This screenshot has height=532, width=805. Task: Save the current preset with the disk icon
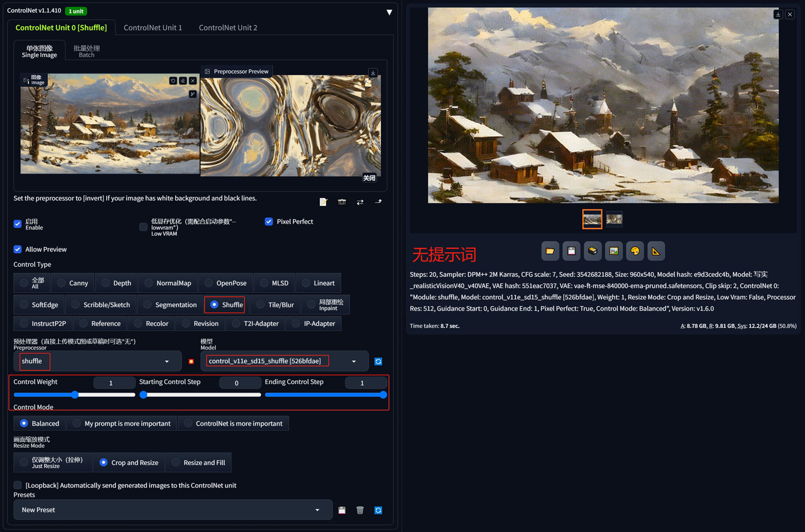tap(342, 510)
